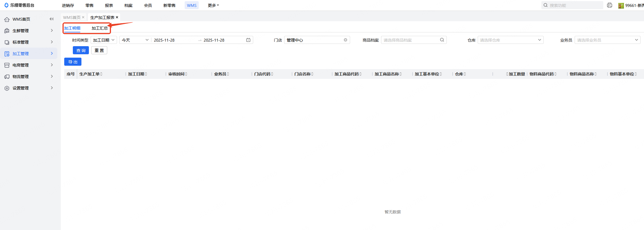Open the 报表 top menu
Image resolution: width=644 pixels, height=230 pixels.
109,5
